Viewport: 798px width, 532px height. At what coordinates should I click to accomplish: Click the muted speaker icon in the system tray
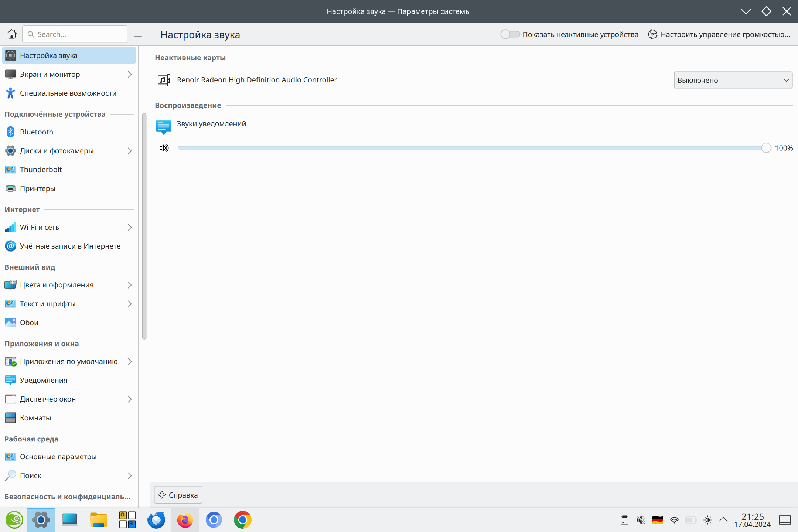point(641,520)
